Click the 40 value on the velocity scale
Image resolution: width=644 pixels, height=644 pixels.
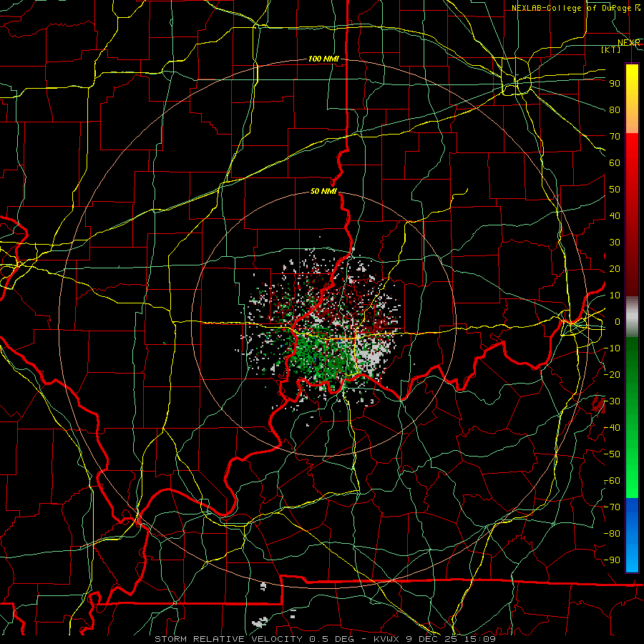tap(615, 216)
